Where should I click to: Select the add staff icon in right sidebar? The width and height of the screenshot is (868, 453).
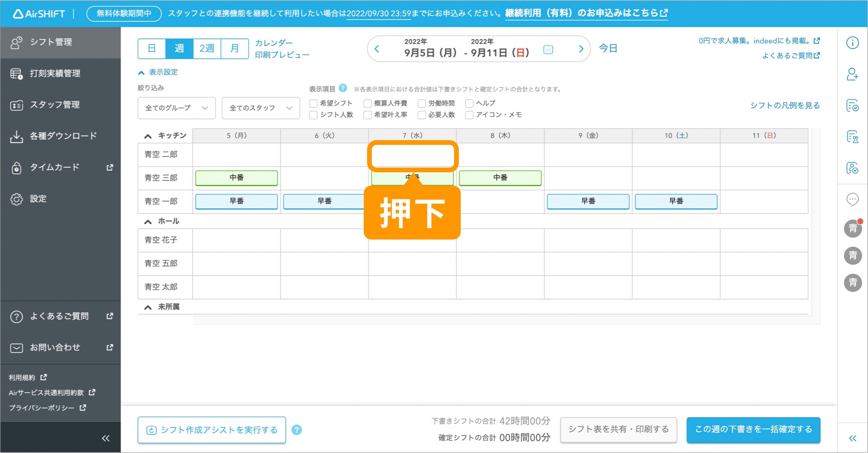point(852,74)
